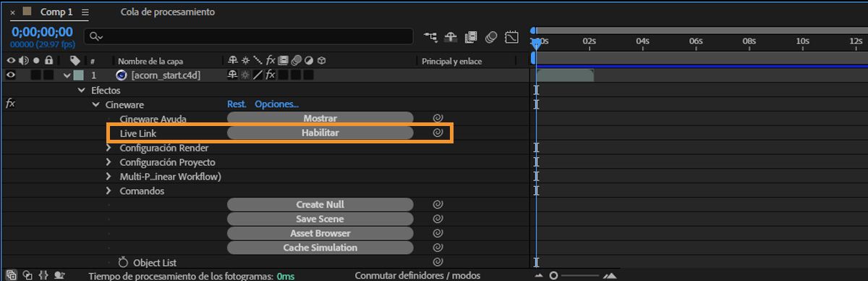Toggle the shy layers hide icon
The width and height of the screenshot is (868, 281).
point(451,36)
